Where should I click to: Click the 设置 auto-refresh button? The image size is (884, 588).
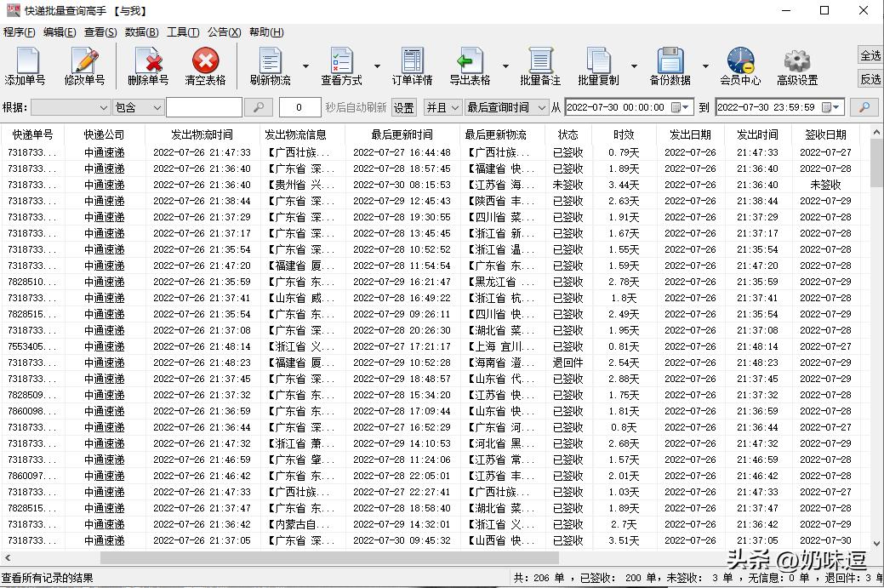point(403,107)
